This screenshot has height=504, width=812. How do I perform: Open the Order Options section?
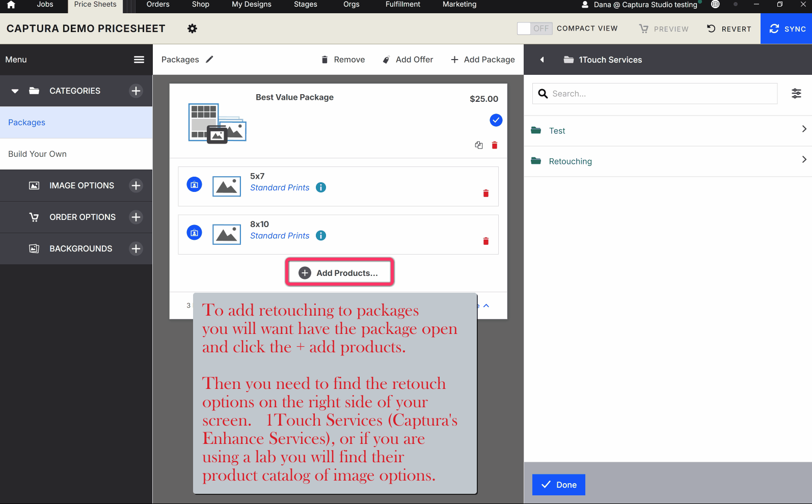tap(83, 217)
